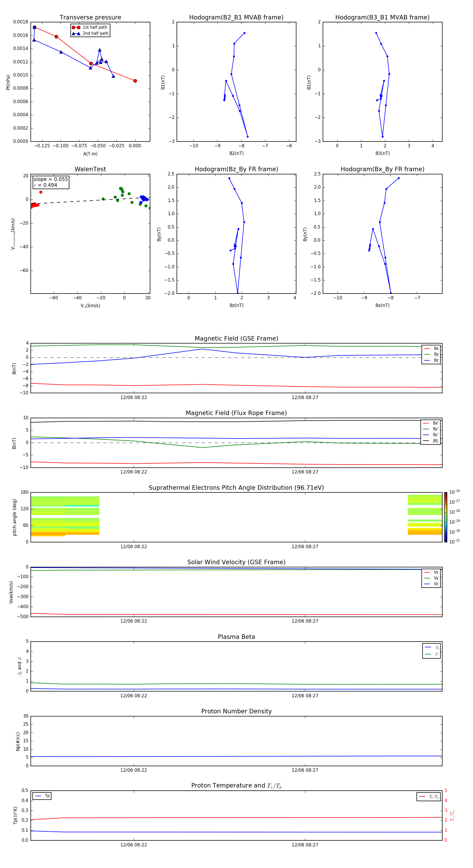The image size is (473, 868).
Task: Click the 'slope = 0.055' annotation
Action: [x=50, y=179]
